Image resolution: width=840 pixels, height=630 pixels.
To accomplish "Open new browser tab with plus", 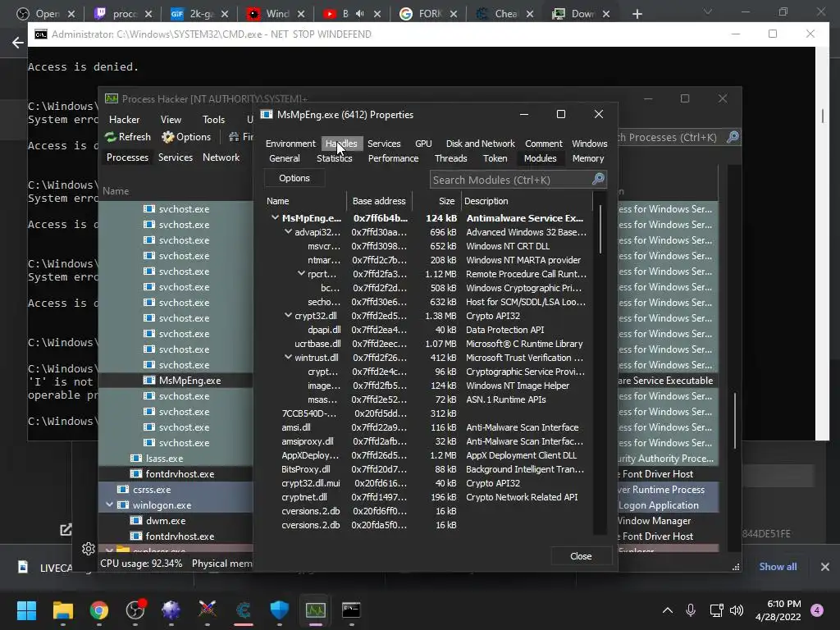I will click(637, 14).
